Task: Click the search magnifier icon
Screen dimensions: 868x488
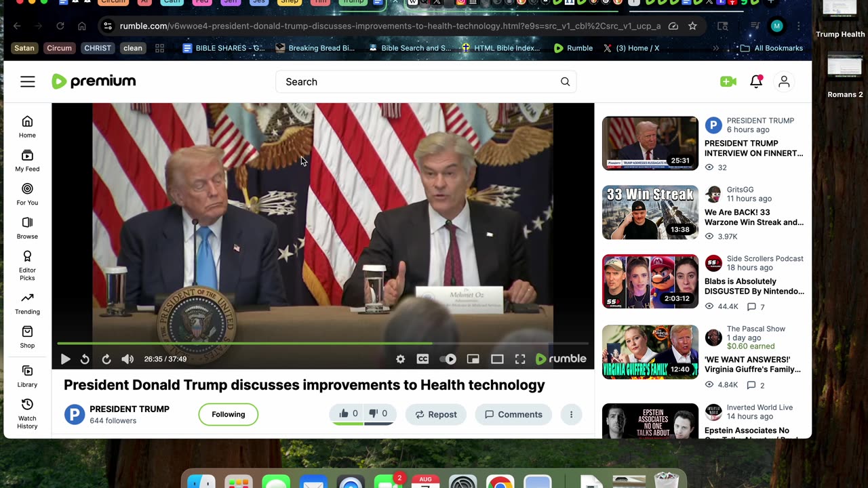Action: pos(565,82)
